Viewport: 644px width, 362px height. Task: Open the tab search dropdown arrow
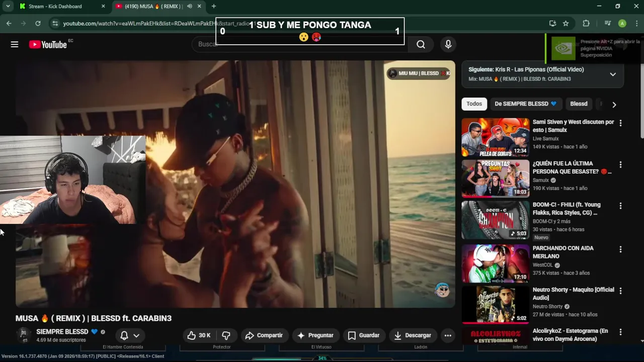(8, 6)
